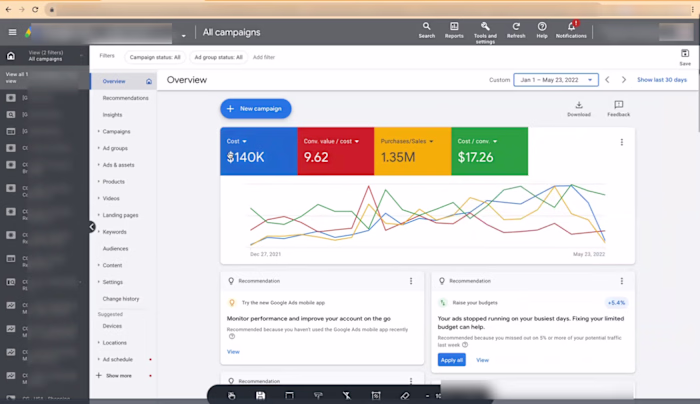
Task: Open scorecard three-dot options menu
Action: [x=621, y=142]
